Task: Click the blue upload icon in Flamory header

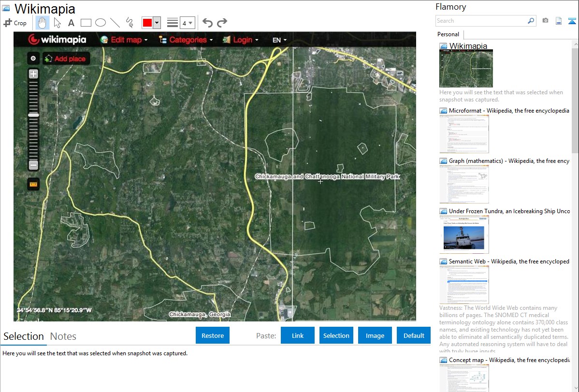Action: [x=572, y=21]
